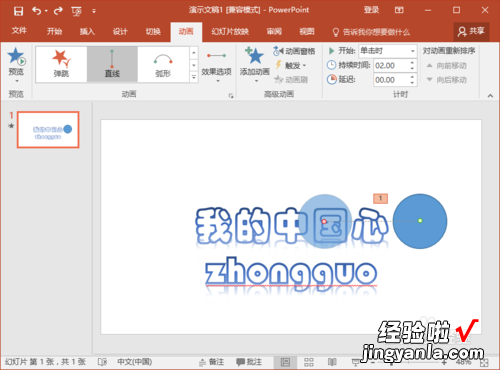
Task: Toggle the 动画窗格 animation pane
Action: tap(294, 51)
